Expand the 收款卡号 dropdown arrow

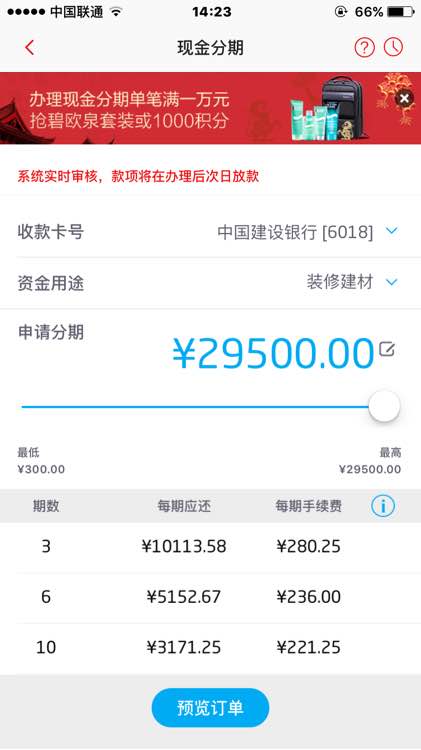[x=391, y=232]
